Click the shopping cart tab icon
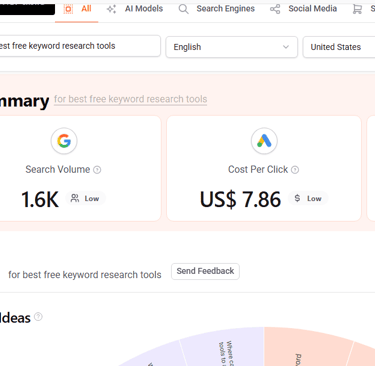This screenshot has height=366, width=375. coord(357,9)
